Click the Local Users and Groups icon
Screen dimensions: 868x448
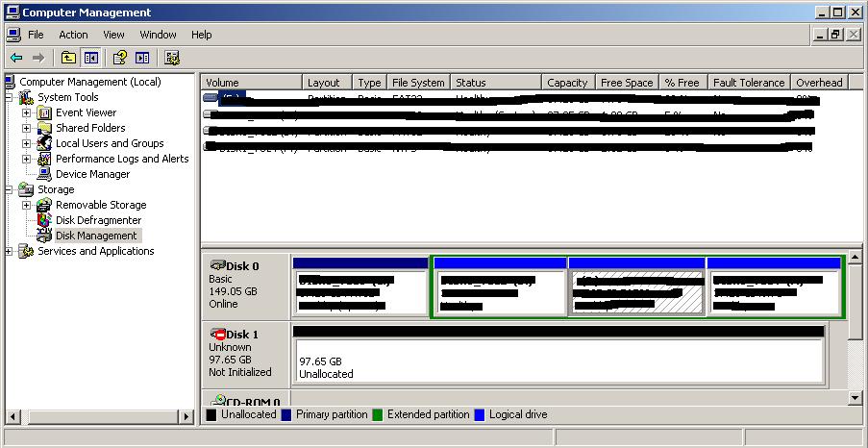(44, 143)
